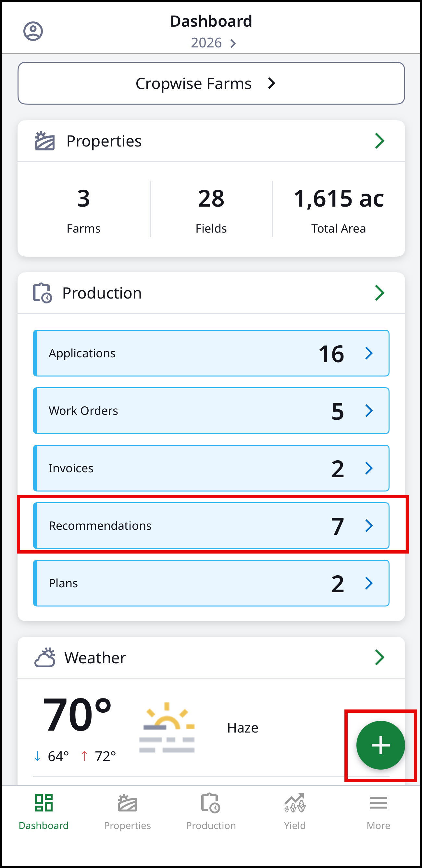Open the user profile icon
This screenshot has height=868, width=422.
[x=33, y=31]
